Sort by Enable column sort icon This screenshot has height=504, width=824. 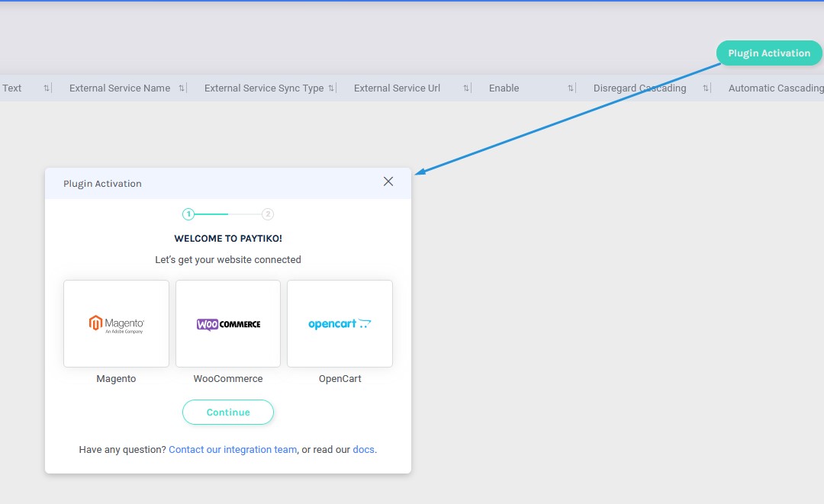coord(571,88)
